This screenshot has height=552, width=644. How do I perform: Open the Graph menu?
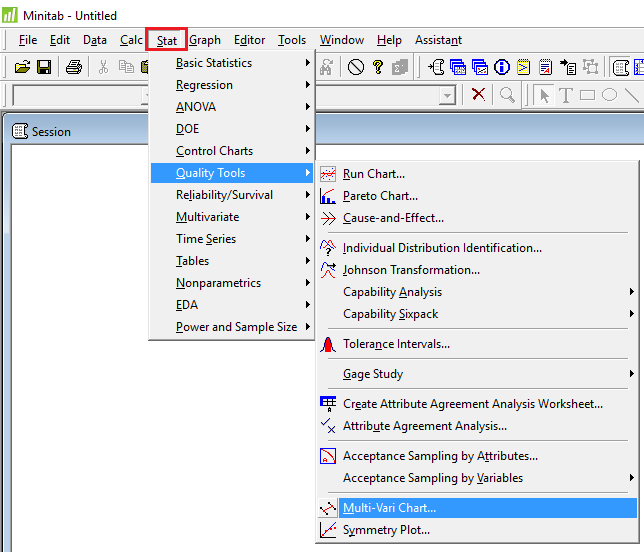(205, 40)
